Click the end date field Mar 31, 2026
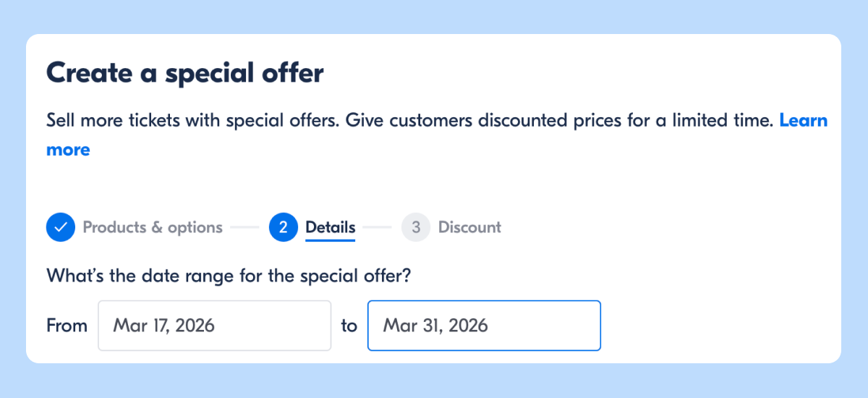 (x=484, y=326)
